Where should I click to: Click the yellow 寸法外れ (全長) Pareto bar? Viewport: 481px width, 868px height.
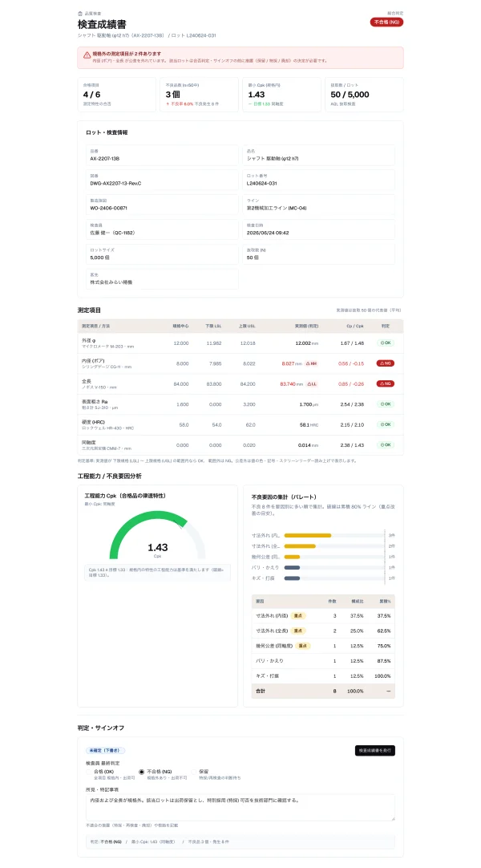300,546
